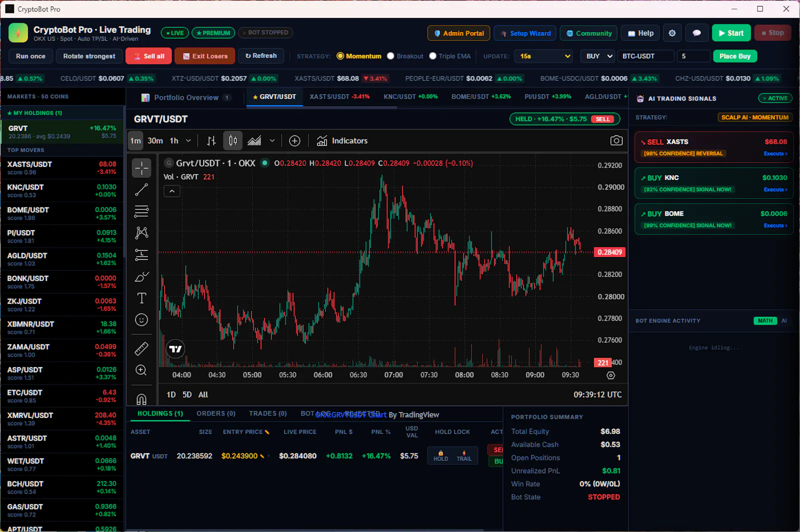Open the BUY order side dropdown
This screenshot has height=532, width=800.
(597, 56)
